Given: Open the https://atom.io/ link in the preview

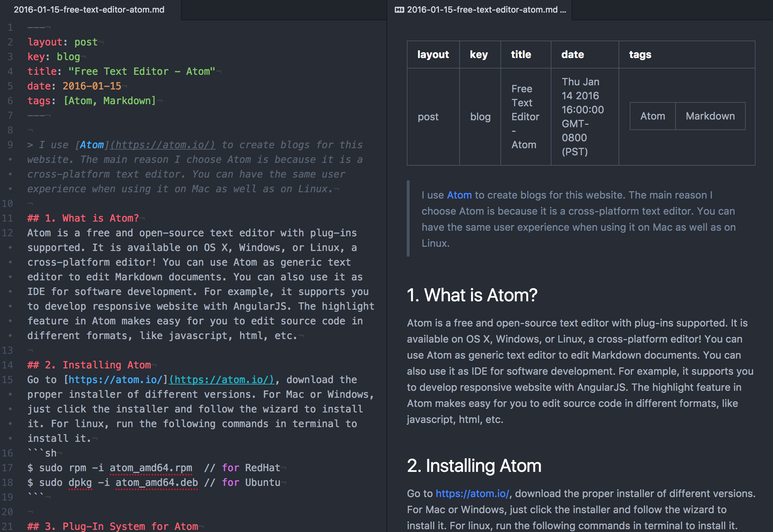Looking at the screenshot, I should click(472, 494).
